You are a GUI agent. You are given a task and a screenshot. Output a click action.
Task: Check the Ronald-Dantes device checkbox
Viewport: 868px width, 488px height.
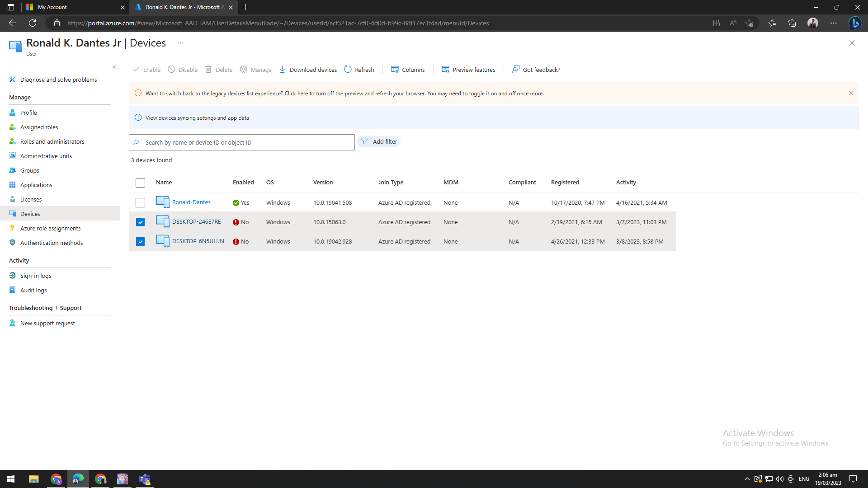[140, 202]
